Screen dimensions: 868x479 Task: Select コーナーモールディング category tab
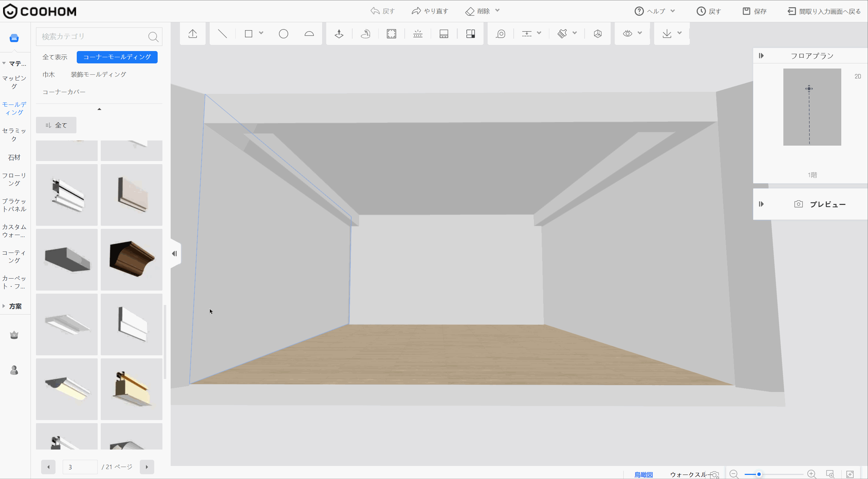(x=117, y=57)
